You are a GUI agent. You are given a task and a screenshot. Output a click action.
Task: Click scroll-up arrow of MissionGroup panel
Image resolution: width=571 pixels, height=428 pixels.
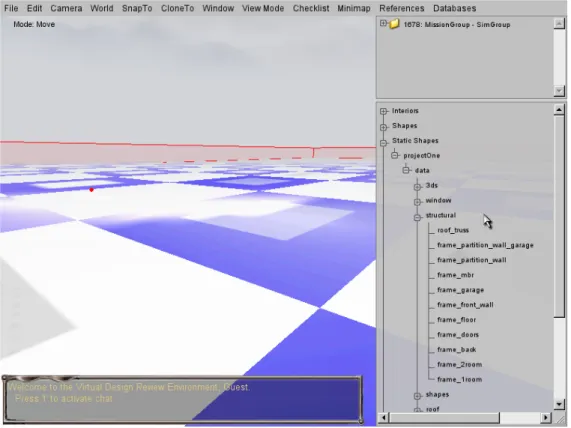[x=559, y=24]
